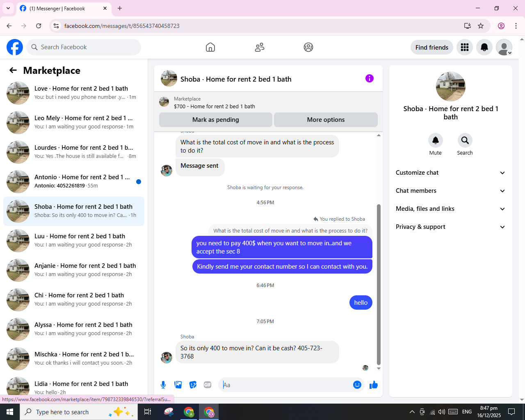This screenshot has height=420, width=525.
Task: Expand Media, files and links section
Action: [x=450, y=209]
